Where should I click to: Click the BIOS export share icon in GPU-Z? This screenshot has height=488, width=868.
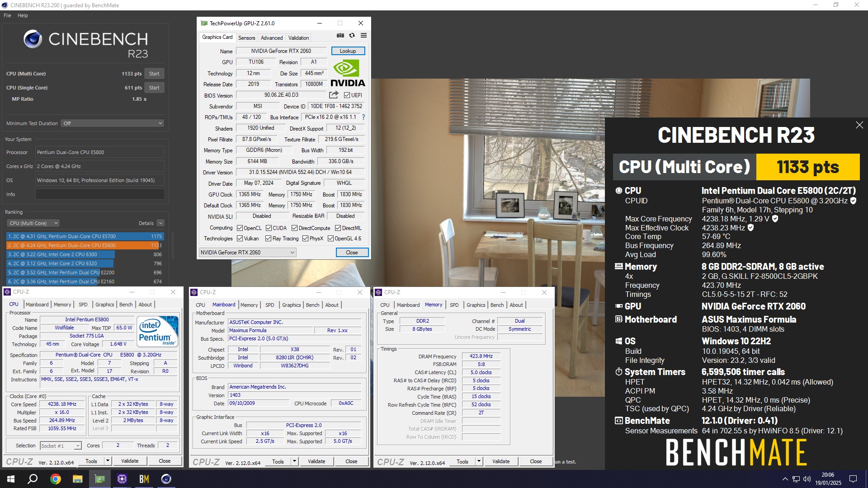(x=334, y=95)
